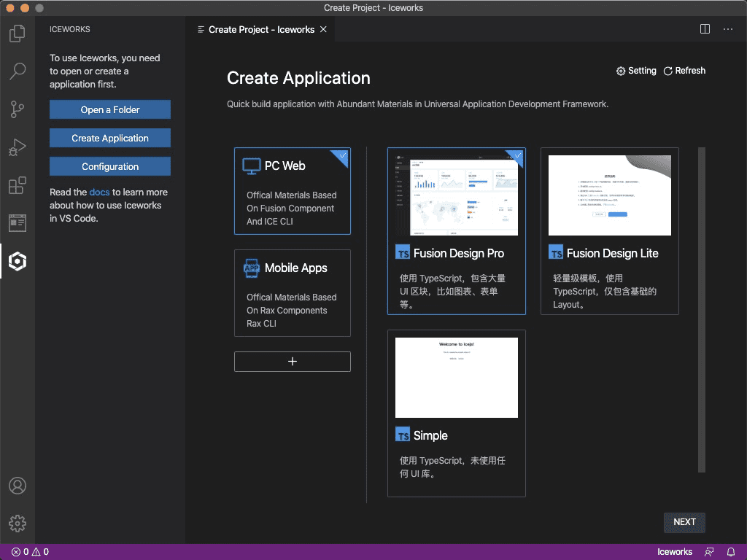Click the template list vertical scrollbar

(701, 310)
